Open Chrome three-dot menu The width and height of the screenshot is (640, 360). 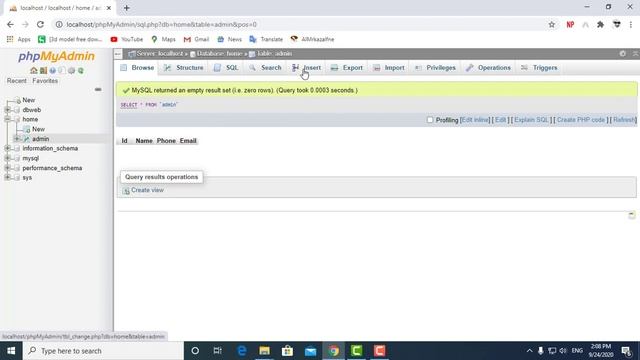click(x=631, y=24)
